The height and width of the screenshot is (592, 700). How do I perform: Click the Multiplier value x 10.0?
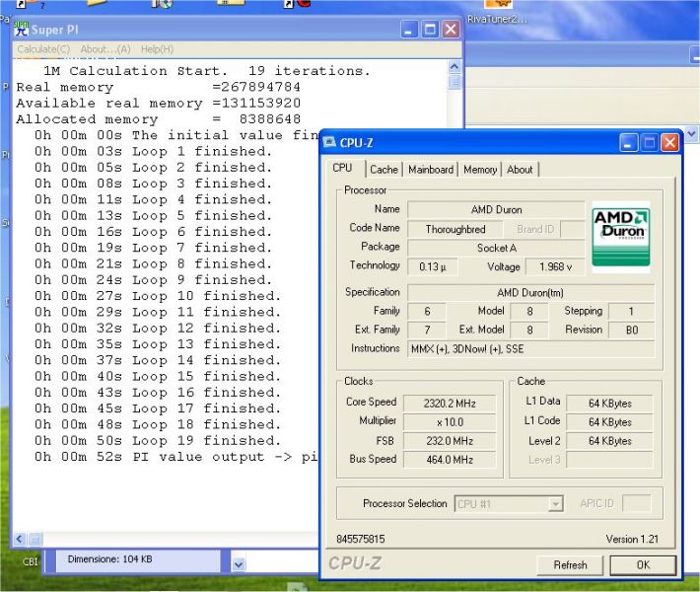click(450, 422)
